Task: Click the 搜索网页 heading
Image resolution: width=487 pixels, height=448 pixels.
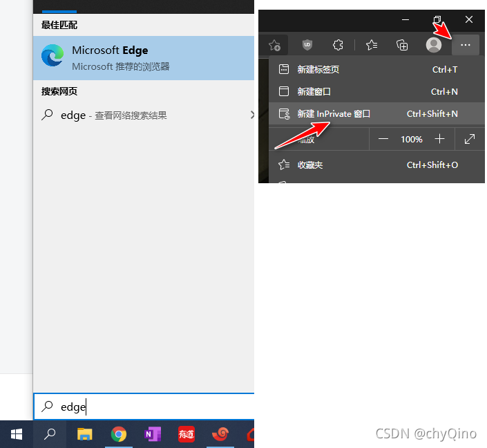Action: (x=59, y=91)
